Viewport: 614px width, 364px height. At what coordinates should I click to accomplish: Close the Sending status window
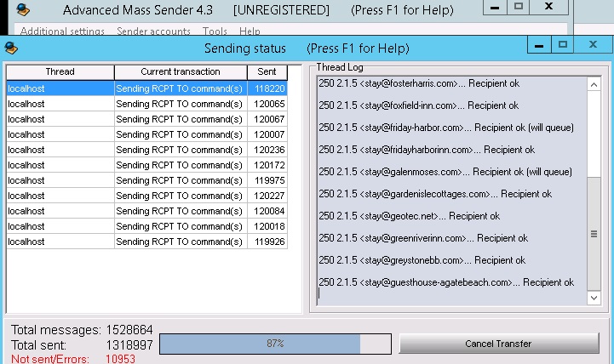tap(593, 45)
